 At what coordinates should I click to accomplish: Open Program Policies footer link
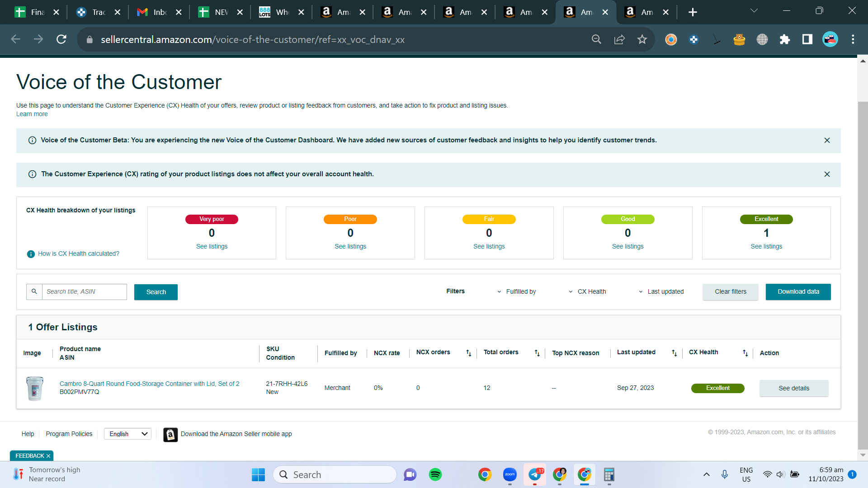point(69,434)
